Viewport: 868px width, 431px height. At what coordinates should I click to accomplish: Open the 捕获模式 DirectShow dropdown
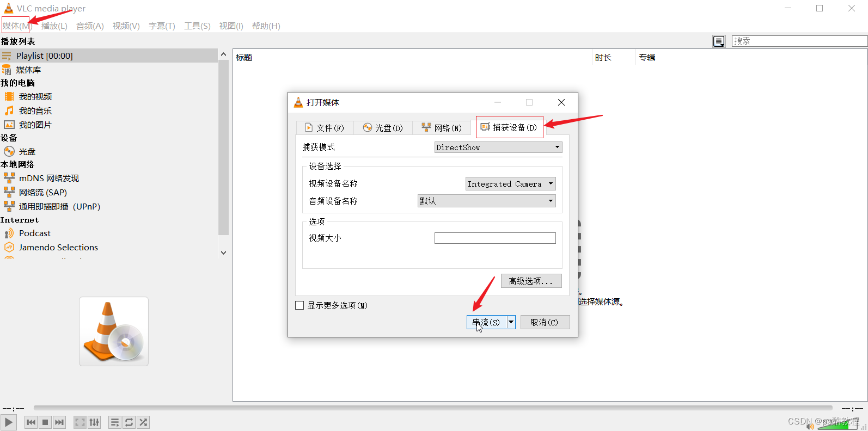[498, 147]
